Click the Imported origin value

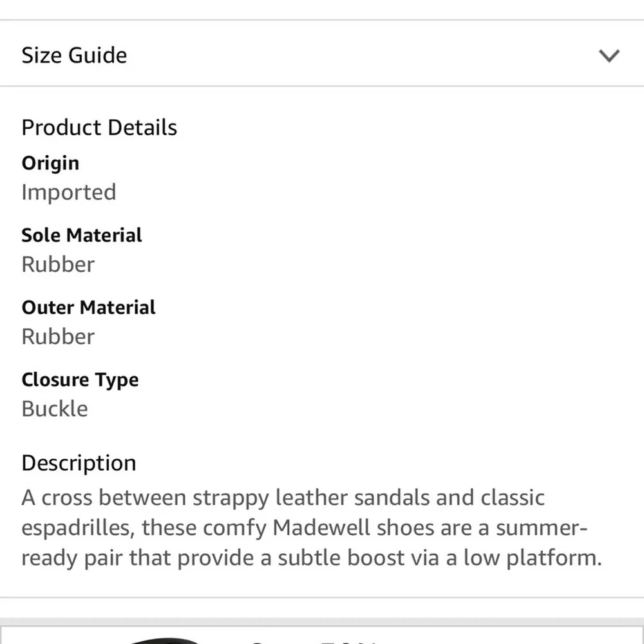(68, 192)
